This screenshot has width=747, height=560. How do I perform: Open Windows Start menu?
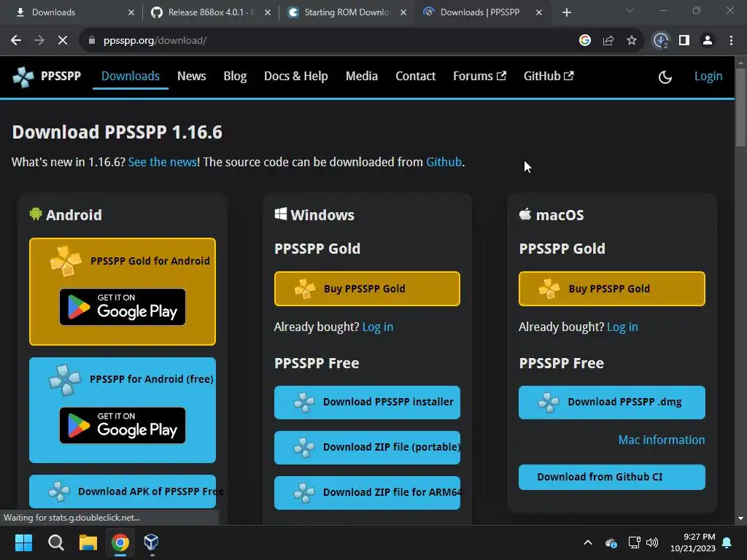pos(24,542)
